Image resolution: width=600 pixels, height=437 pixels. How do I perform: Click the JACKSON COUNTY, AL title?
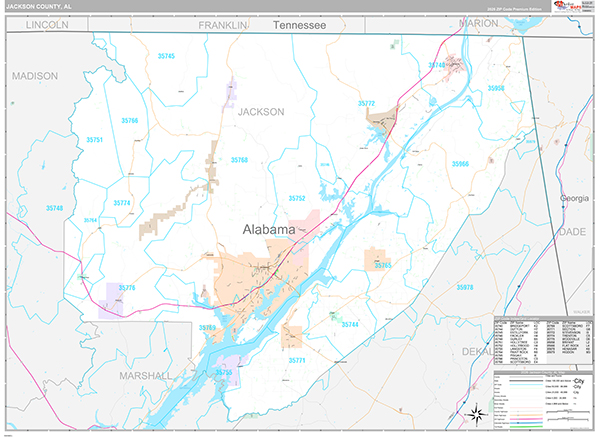[x=39, y=7]
